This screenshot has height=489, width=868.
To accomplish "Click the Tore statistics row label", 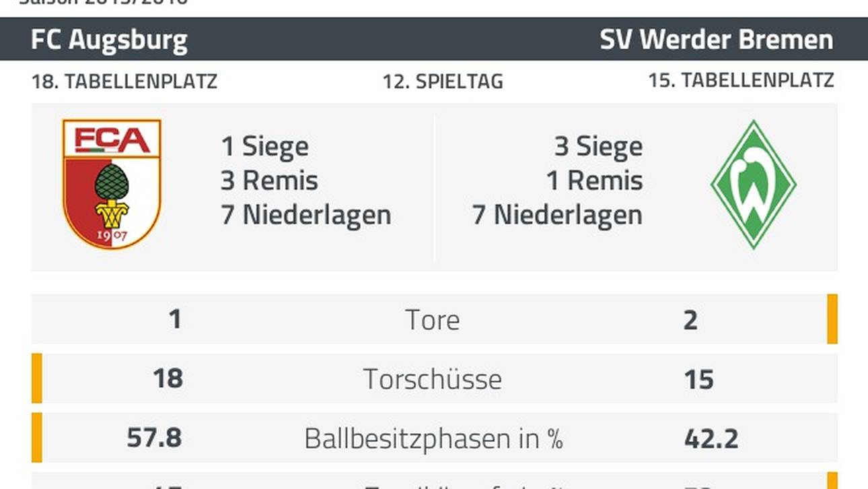I will [433, 320].
